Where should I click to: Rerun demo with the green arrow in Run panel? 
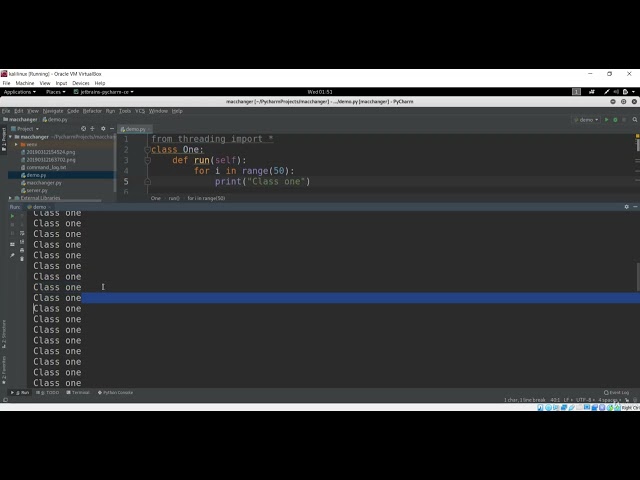click(12, 216)
